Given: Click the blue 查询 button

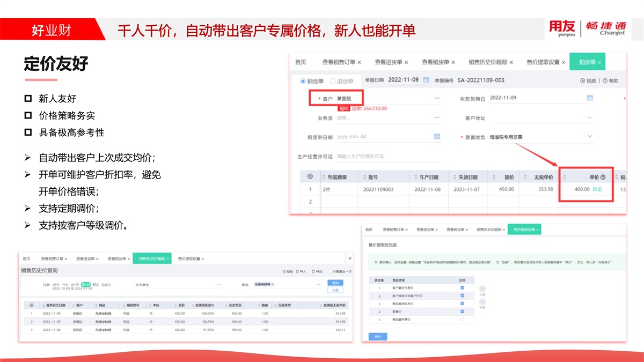Looking at the screenshot, I should tap(335, 282).
